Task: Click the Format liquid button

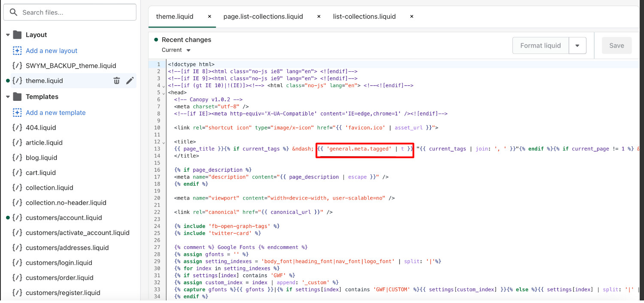Action: click(540, 45)
